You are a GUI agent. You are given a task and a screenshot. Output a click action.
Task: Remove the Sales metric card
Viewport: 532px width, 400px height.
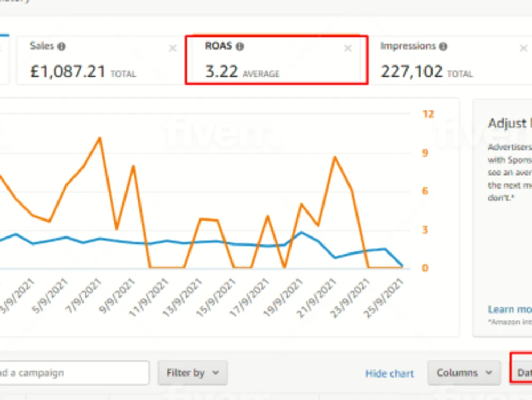point(173,48)
